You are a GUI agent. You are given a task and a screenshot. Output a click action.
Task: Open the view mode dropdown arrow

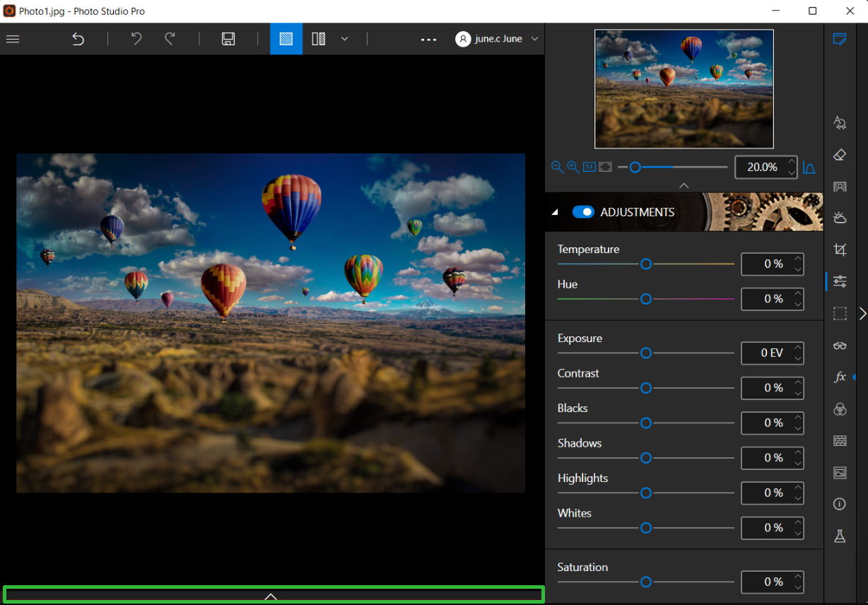[344, 39]
